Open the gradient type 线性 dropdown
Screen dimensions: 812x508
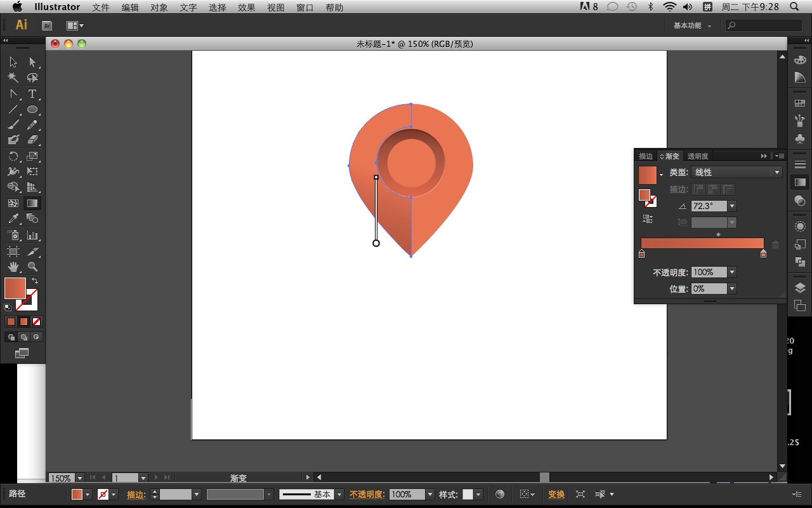click(737, 172)
